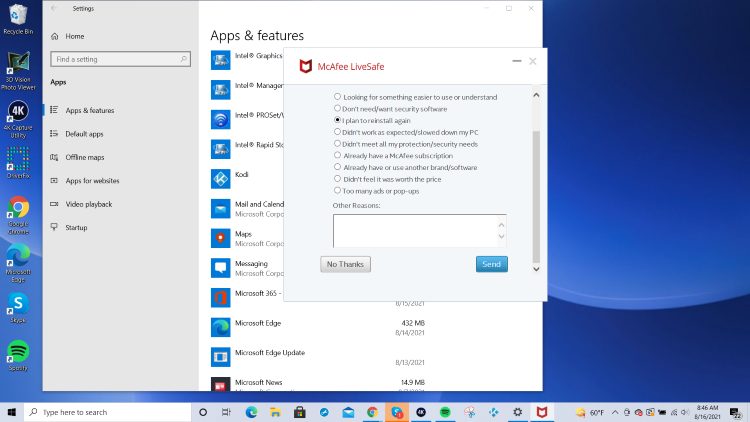Click the Kodi app icon in the list

221,178
